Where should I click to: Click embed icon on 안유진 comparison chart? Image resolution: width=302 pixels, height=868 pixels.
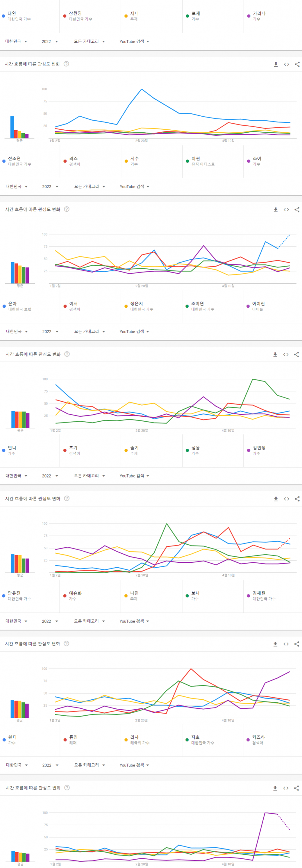(x=286, y=644)
